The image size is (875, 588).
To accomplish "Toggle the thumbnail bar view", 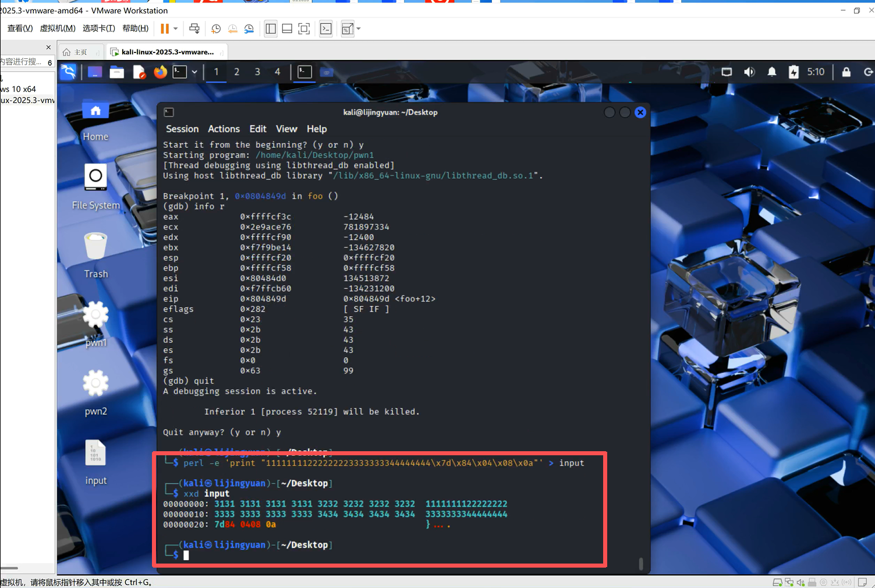I will [287, 29].
